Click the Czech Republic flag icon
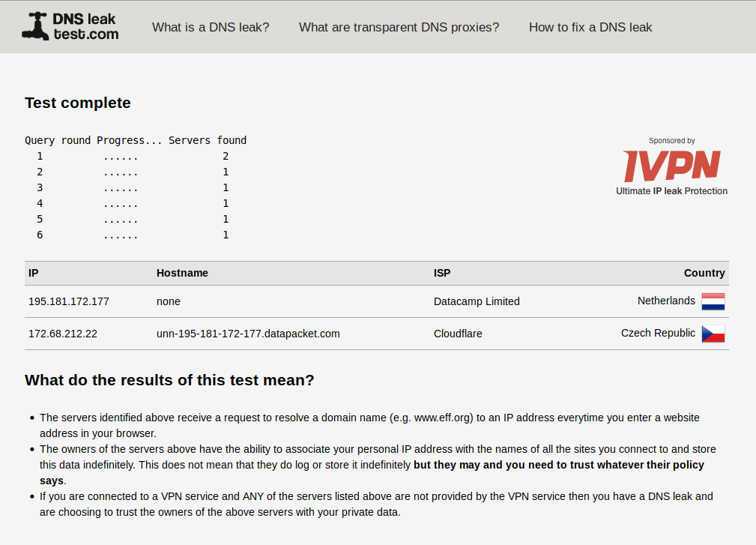The image size is (756, 545). (713, 334)
